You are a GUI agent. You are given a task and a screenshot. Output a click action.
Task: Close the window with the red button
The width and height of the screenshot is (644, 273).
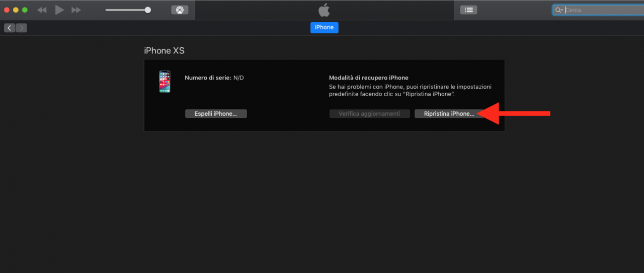pyautogui.click(x=7, y=10)
